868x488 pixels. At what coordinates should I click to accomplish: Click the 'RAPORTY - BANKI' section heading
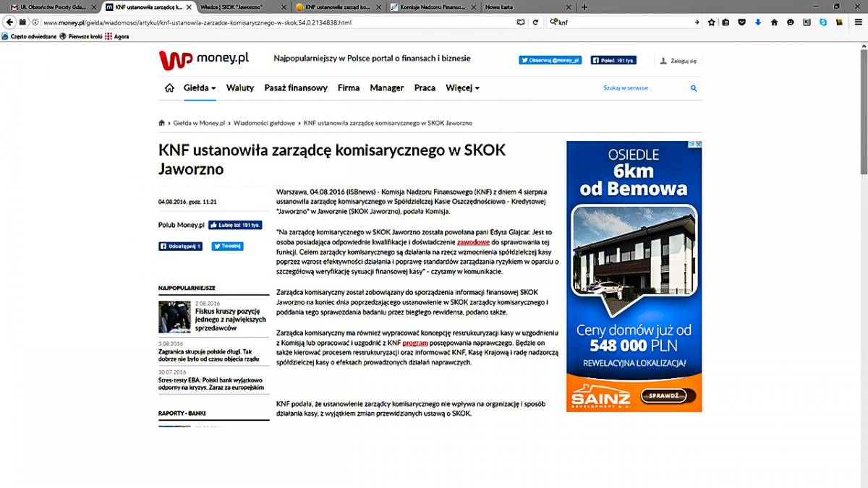click(182, 414)
